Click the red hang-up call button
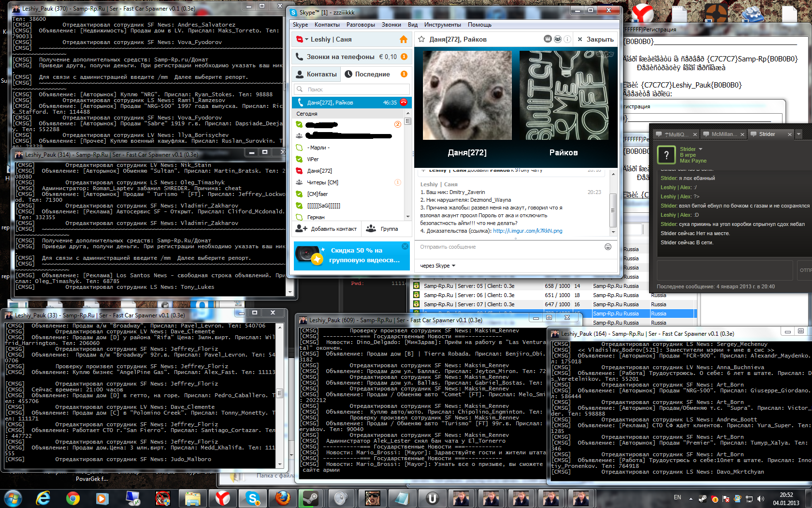The height and width of the screenshot is (508, 812). tap(404, 103)
